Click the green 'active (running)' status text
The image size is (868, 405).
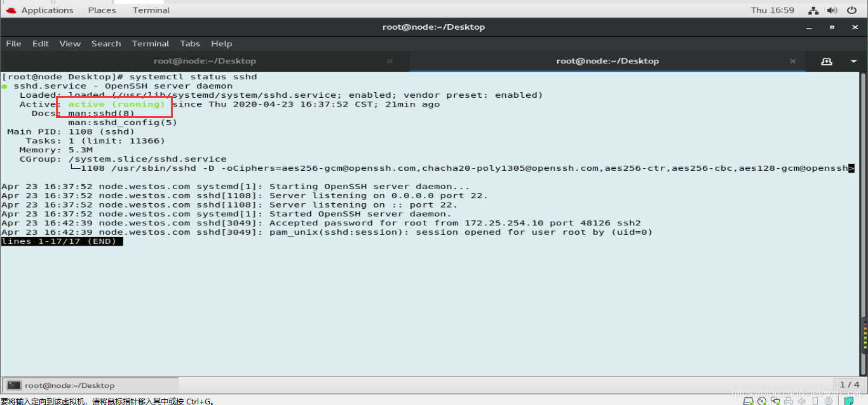(117, 104)
